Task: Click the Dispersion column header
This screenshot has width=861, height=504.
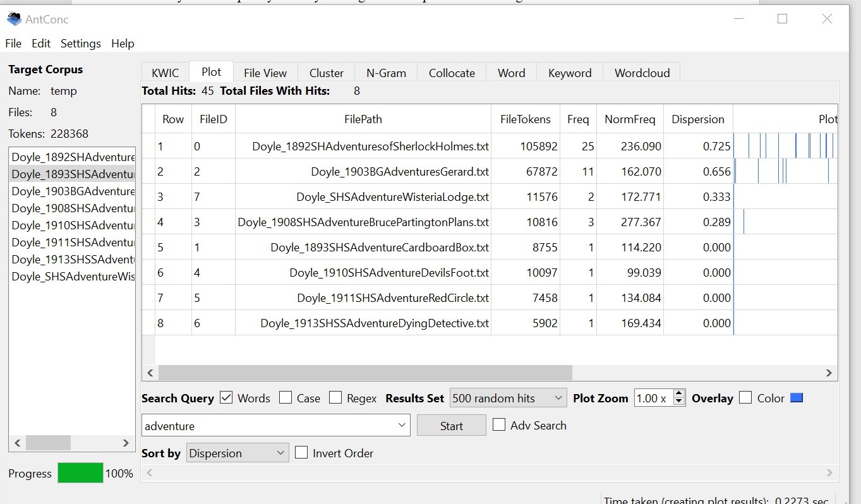Action: pos(697,119)
